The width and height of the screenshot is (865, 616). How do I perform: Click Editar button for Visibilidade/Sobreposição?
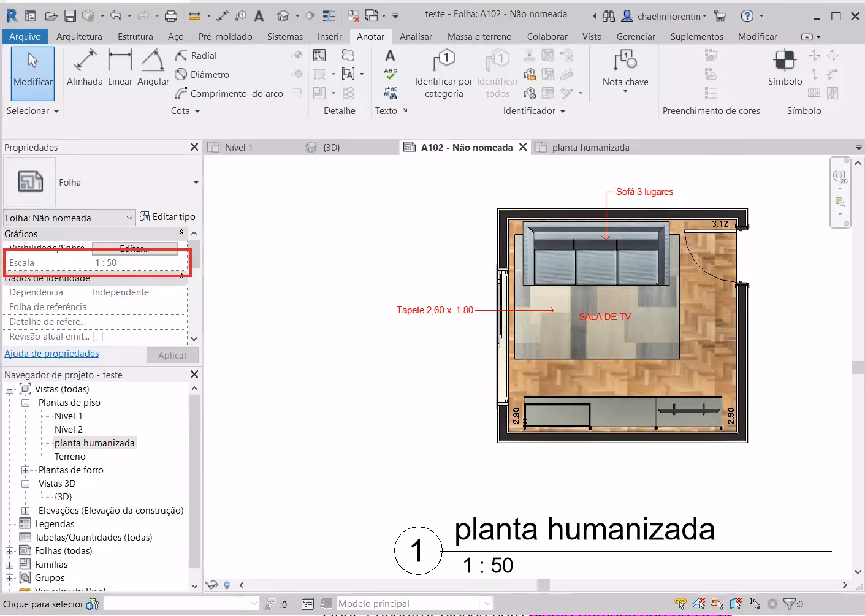(x=135, y=248)
